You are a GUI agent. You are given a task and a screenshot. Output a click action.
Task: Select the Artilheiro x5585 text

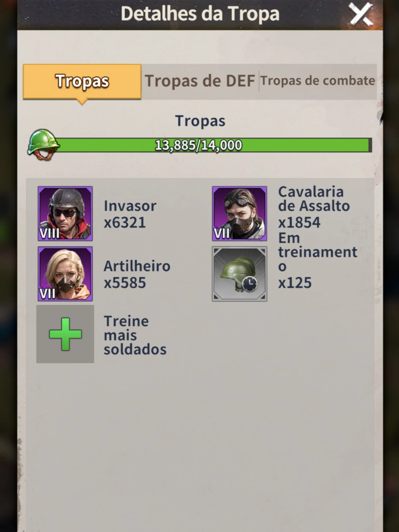point(137,274)
